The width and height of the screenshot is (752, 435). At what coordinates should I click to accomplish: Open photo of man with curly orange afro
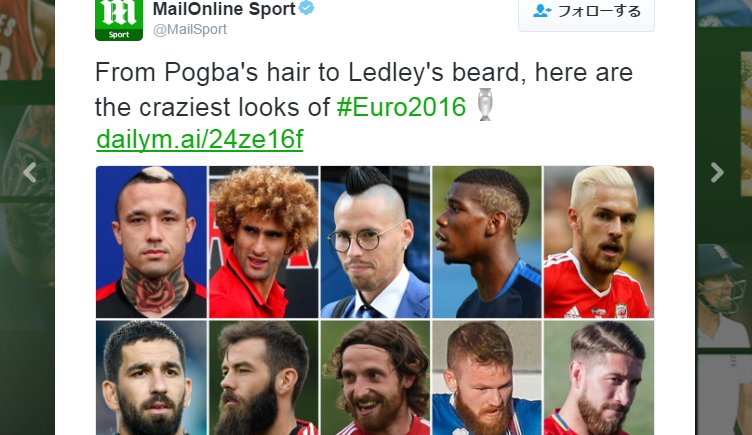point(263,242)
